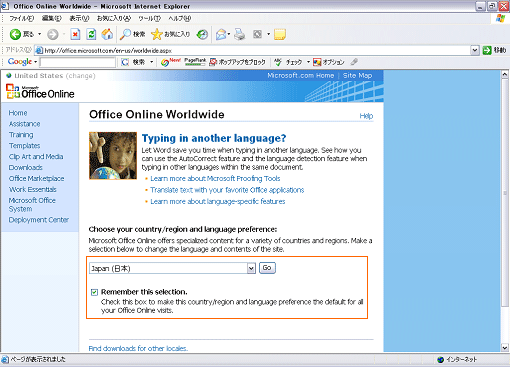Open the Site Map link
The width and height of the screenshot is (510, 367).
coord(357,76)
